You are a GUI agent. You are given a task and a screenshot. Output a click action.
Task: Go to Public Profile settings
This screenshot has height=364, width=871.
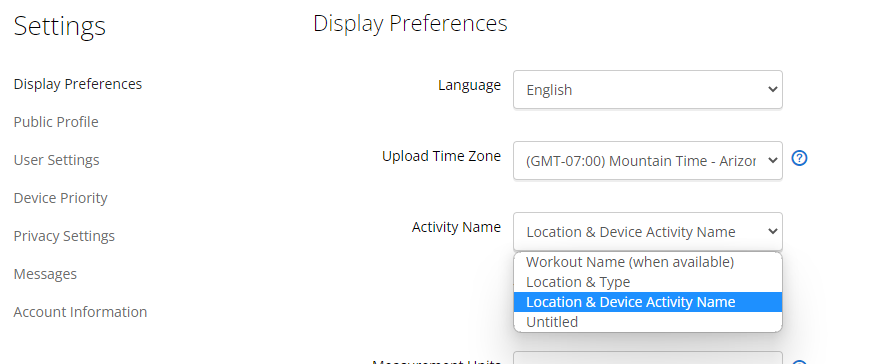(56, 122)
